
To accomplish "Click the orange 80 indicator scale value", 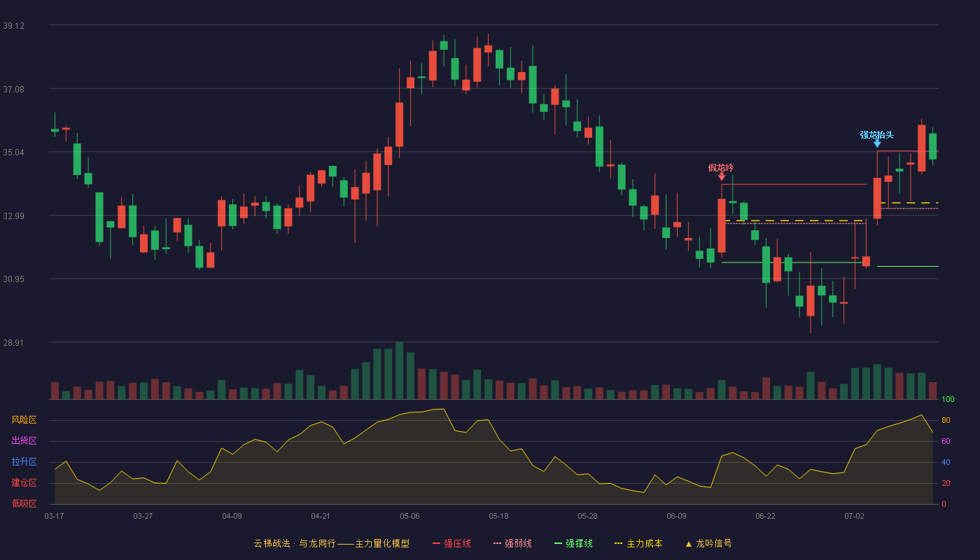I will click(x=946, y=420).
